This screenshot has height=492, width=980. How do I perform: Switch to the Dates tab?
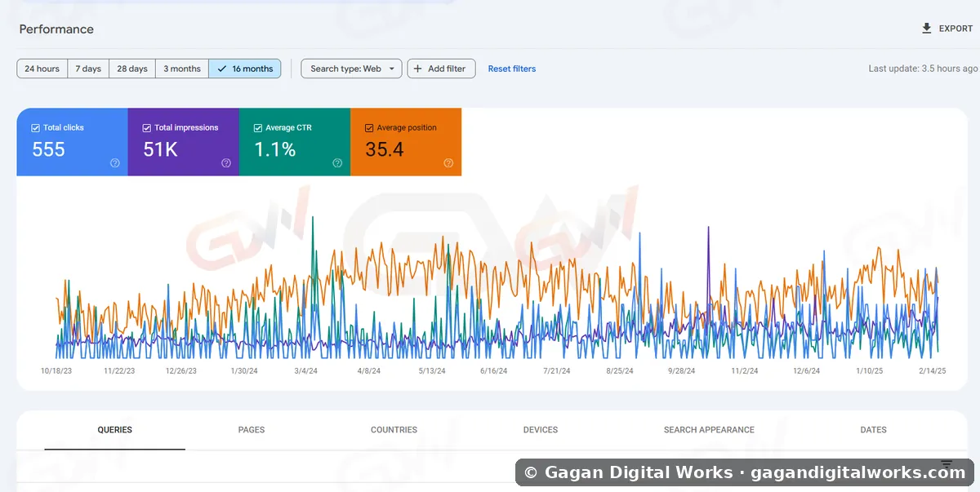[873, 430]
